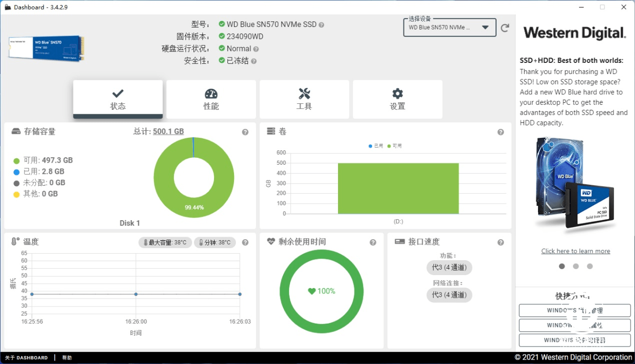
Task: Toggle the 可用 legend in volume chart
Action: 392,146
